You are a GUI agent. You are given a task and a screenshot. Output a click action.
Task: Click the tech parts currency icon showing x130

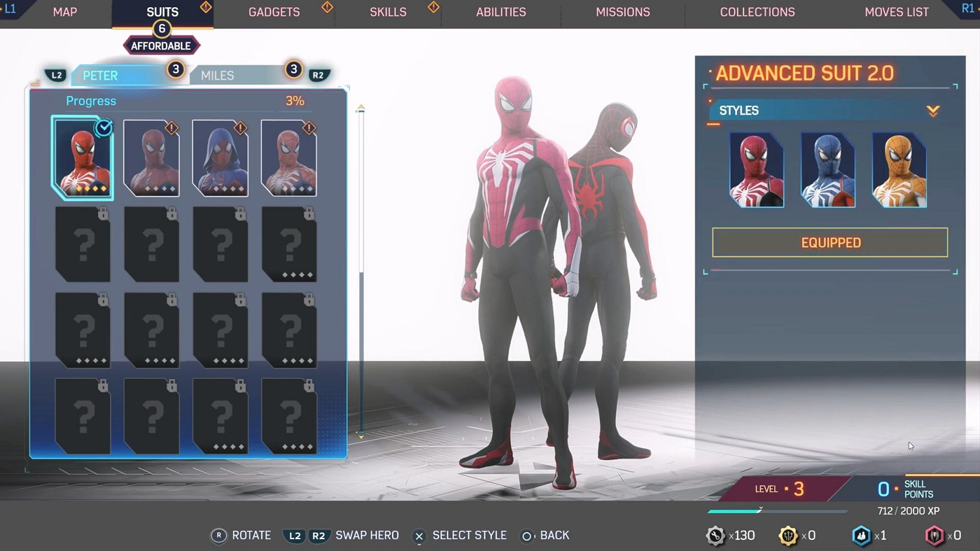(715, 535)
